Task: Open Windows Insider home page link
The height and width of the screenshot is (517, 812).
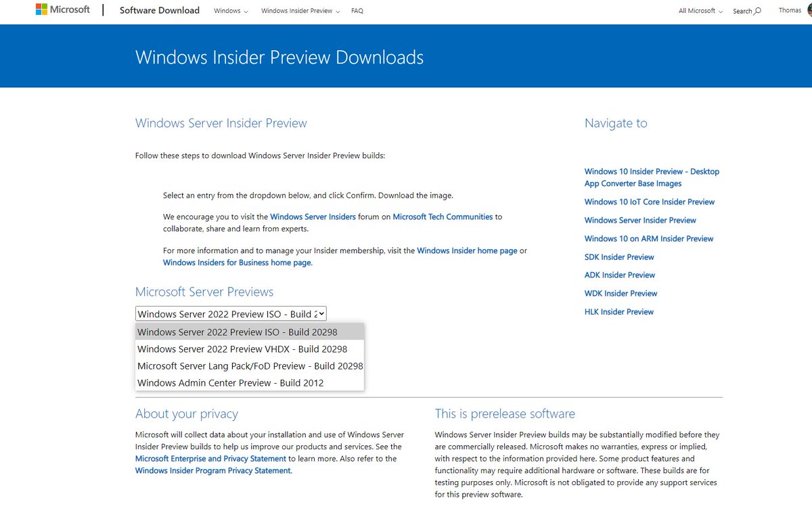Action: [x=467, y=250]
